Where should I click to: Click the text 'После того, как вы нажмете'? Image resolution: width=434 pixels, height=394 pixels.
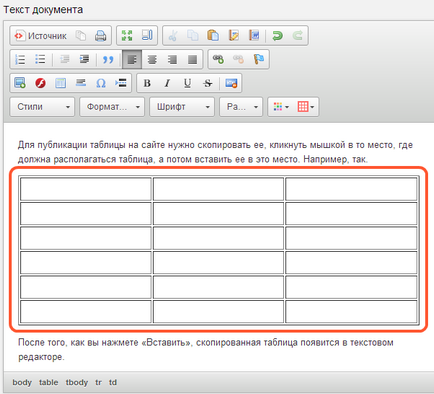[x=79, y=342]
